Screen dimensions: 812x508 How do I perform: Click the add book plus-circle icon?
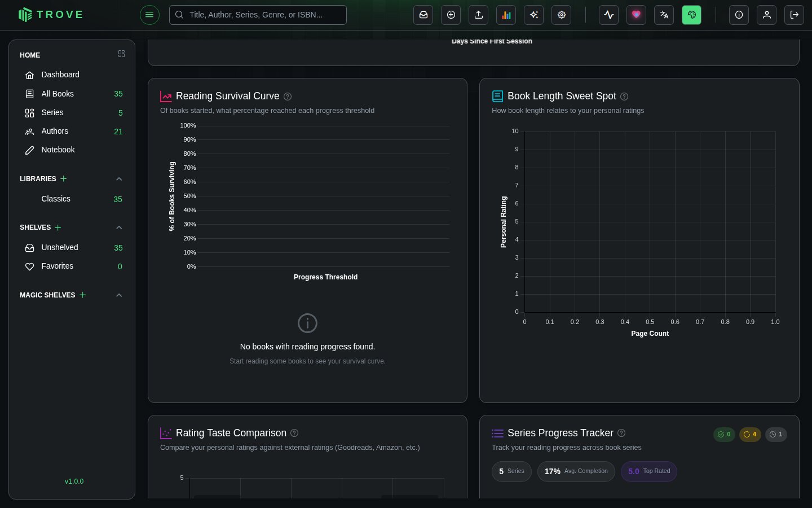coord(451,15)
